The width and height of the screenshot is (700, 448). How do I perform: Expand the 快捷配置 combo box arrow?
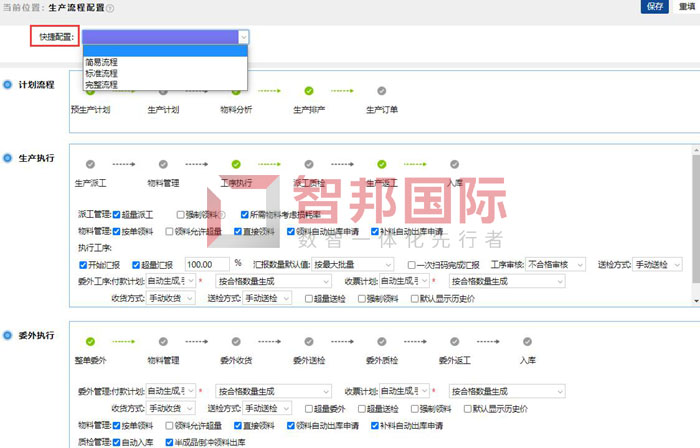tap(242, 37)
